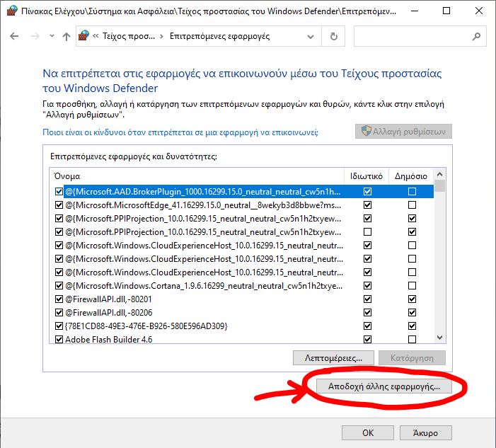Screen dimensions: 496x448
Task: Enable public checkbox for AAD.BrokerPlugin row
Action: point(412,191)
